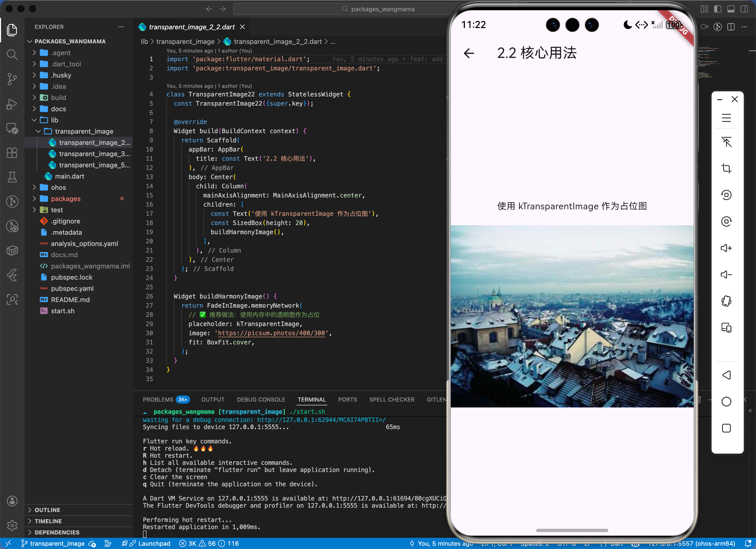Viewport: 756px width, 549px height.
Task: Open the Search view in activity bar
Action: point(12,54)
